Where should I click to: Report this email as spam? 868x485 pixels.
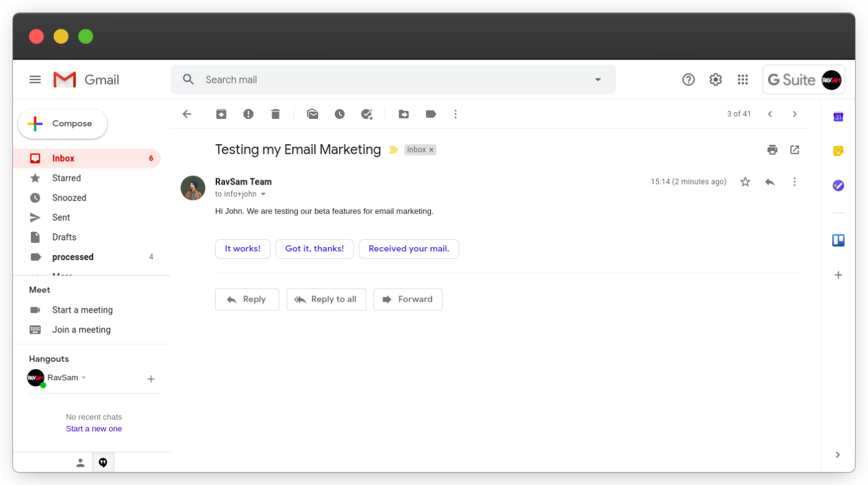point(248,114)
